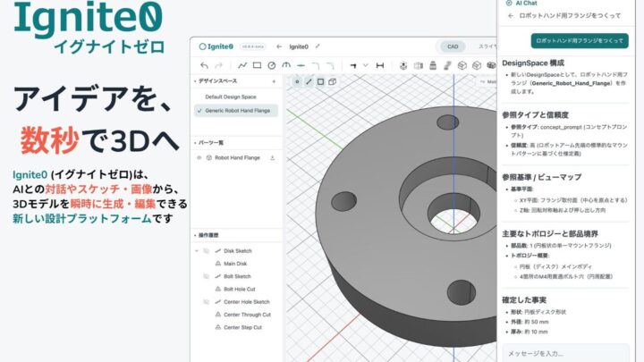Viewport: 644px width, 362px height.
Task: Click the teal ロボットハンド用フランジをつくって message bubble
Action: coord(580,40)
